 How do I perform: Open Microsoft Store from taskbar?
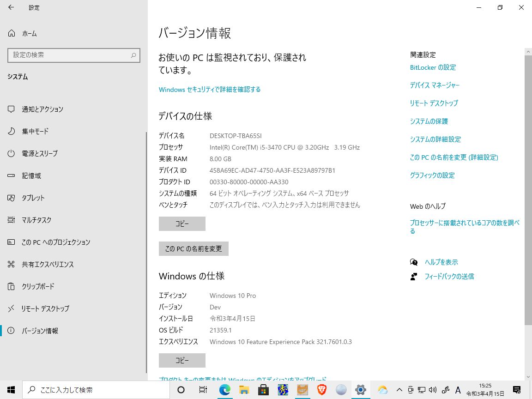[x=263, y=390]
